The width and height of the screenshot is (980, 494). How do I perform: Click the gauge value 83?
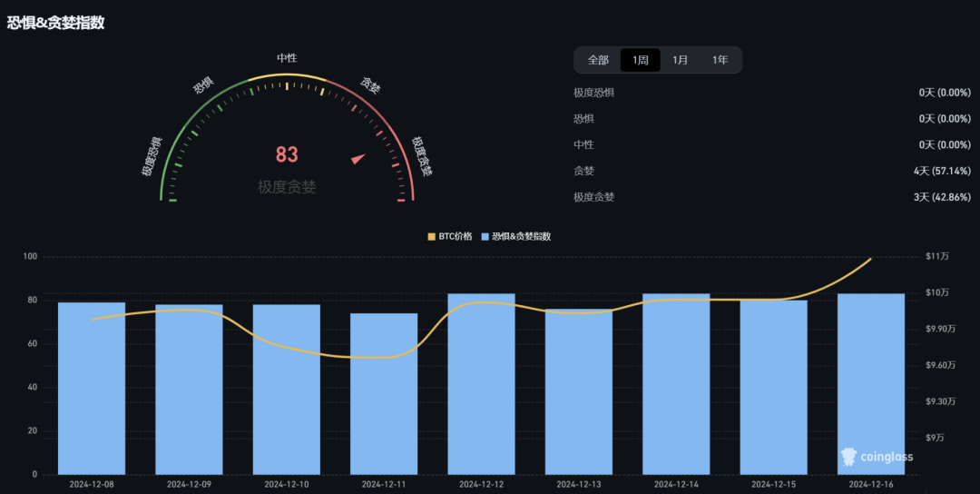(x=287, y=155)
